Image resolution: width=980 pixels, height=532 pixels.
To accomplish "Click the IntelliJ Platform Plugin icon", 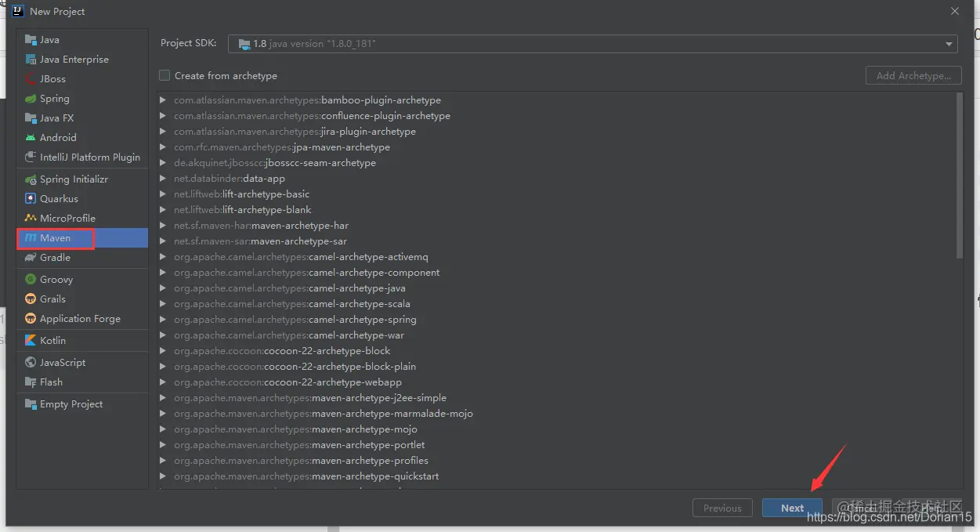I will pos(31,157).
